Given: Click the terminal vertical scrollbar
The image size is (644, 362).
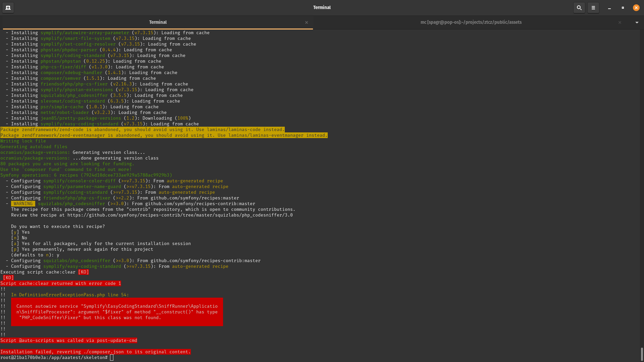Looking at the screenshot, I should pyautogui.click(x=642, y=354).
